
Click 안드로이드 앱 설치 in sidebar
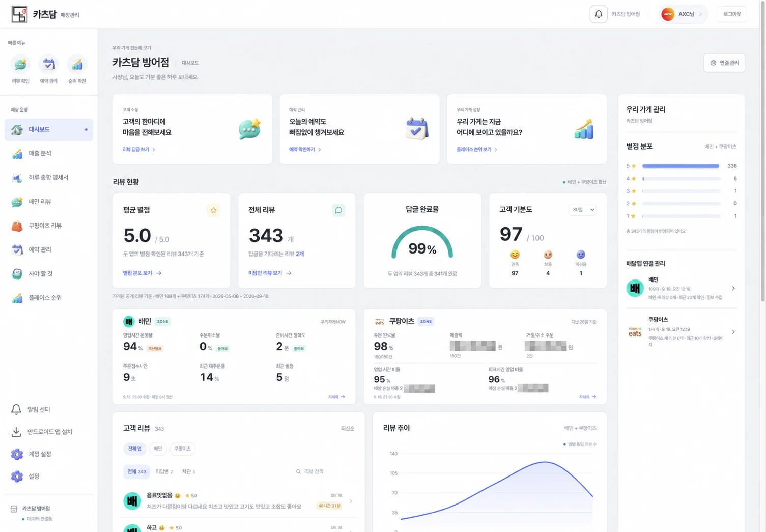[x=49, y=432]
